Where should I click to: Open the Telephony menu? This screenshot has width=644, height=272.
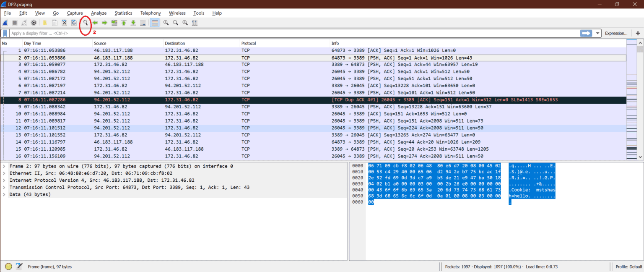click(x=151, y=13)
